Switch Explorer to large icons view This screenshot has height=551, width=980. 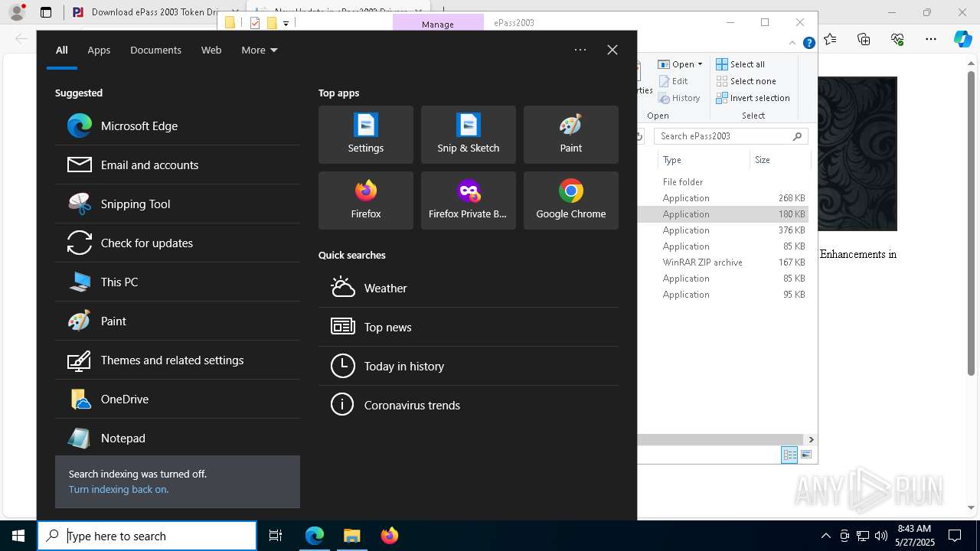805,455
